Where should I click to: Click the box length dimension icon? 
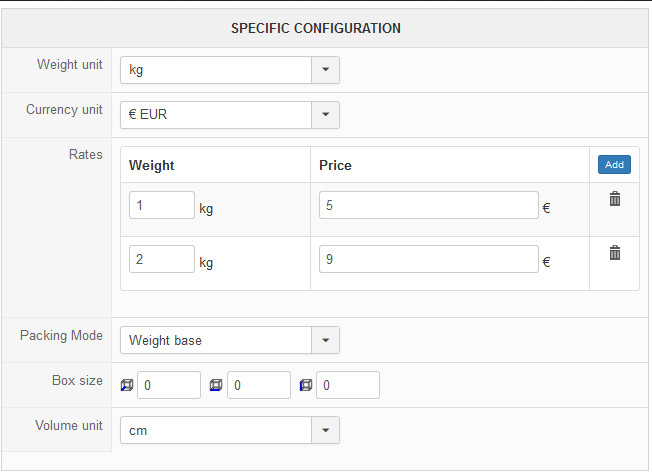coord(127,385)
